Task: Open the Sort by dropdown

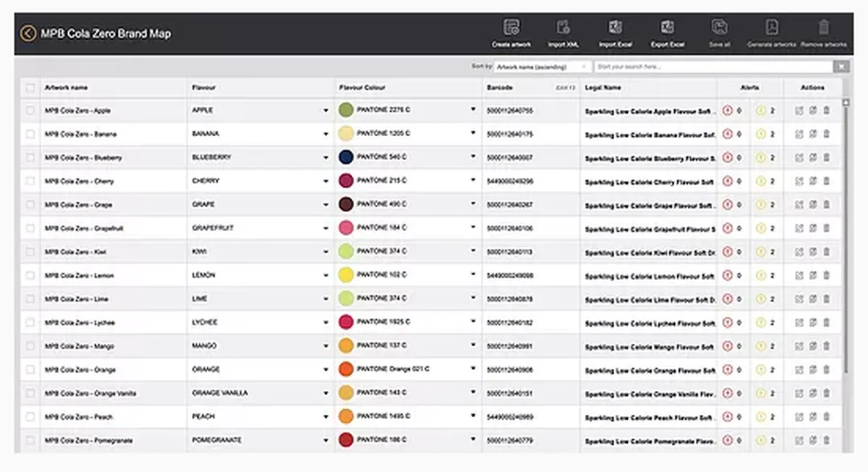Action: tap(542, 67)
